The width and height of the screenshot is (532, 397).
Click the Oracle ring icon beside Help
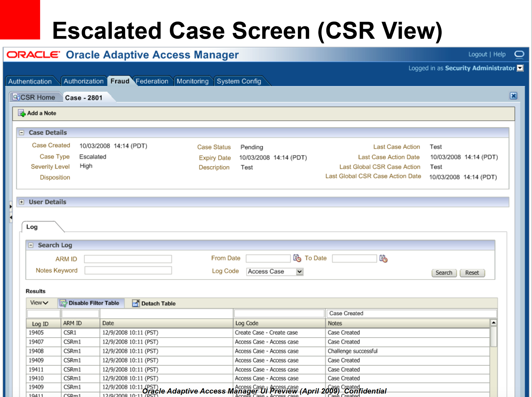(519, 54)
